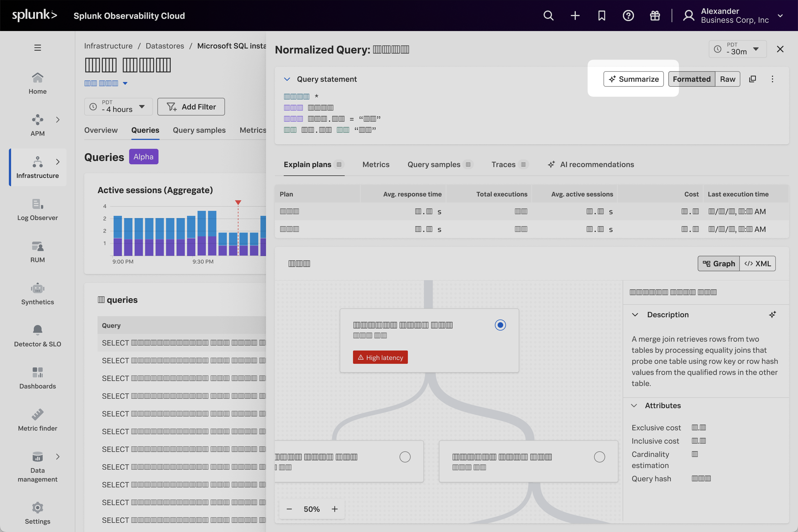
Task: Click the gift box what's new icon
Action: (x=654, y=16)
